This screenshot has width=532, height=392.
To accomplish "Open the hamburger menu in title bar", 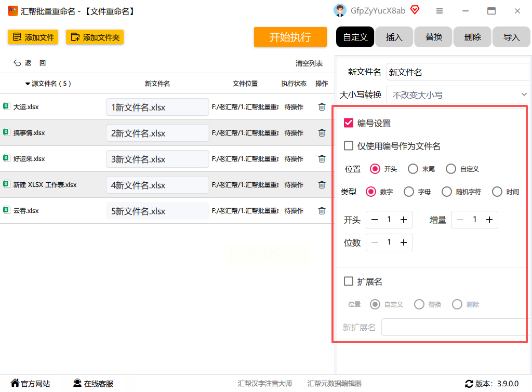I will 440,11.
